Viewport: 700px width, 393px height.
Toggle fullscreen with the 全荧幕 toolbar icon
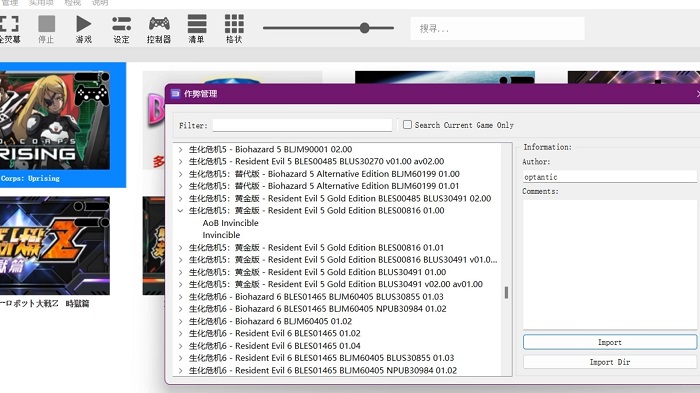pos(9,24)
